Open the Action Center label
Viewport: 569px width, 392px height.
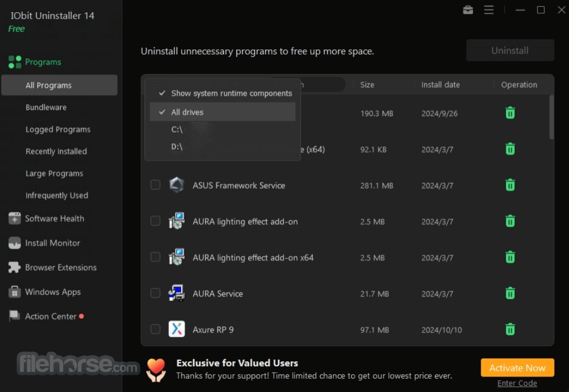tap(51, 316)
